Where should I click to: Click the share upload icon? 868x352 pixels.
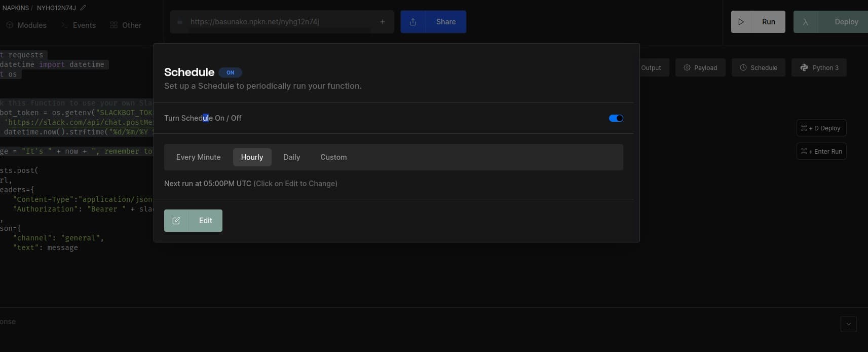coord(413,22)
